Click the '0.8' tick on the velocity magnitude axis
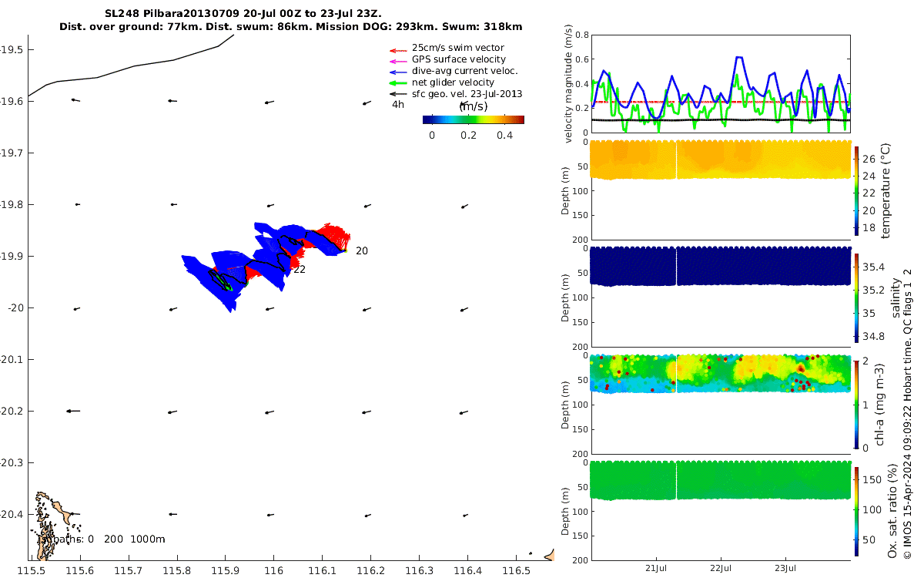924x578 pixels. 581,35
